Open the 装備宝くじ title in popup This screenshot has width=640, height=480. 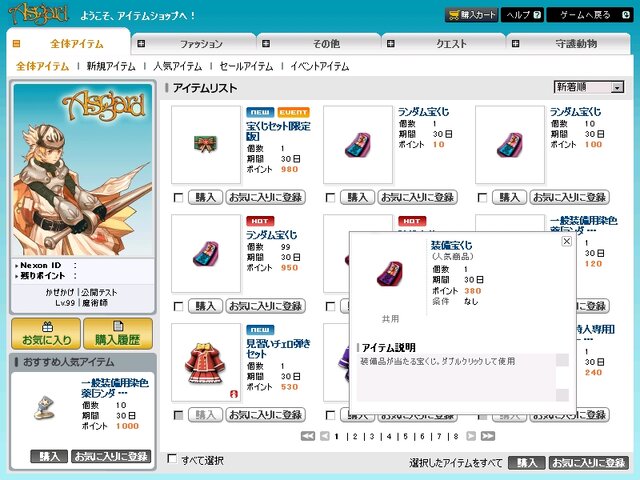pyautogui.click(x=452, y=245)
